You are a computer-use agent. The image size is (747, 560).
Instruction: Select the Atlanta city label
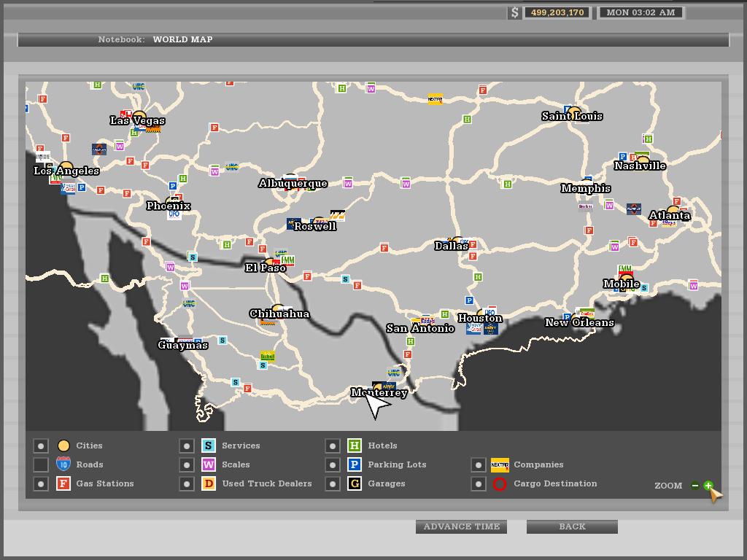point(670,215)
